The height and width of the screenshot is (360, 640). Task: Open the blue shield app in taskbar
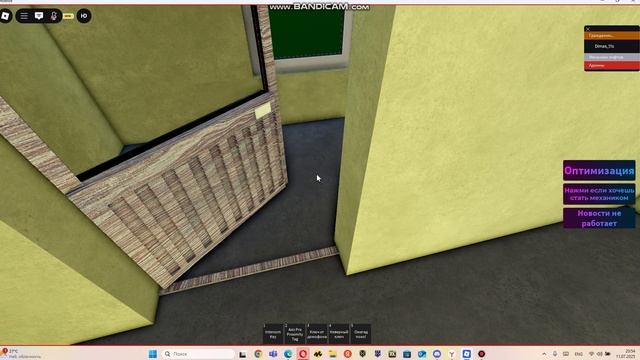[x=378, y=354]
